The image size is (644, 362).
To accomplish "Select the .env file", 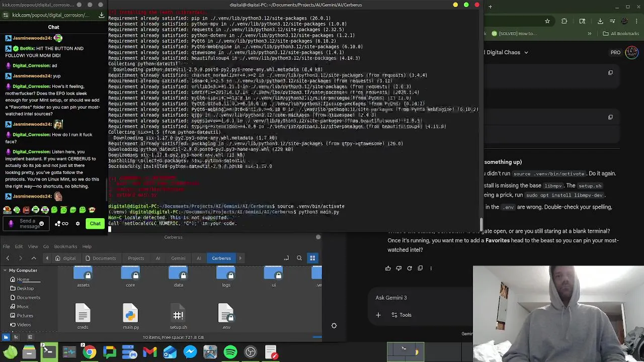I will coord(226,317).
